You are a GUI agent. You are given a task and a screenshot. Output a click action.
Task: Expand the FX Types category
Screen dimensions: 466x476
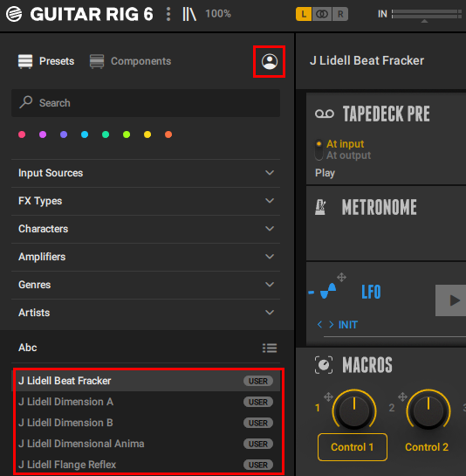[x=146, y=201]
